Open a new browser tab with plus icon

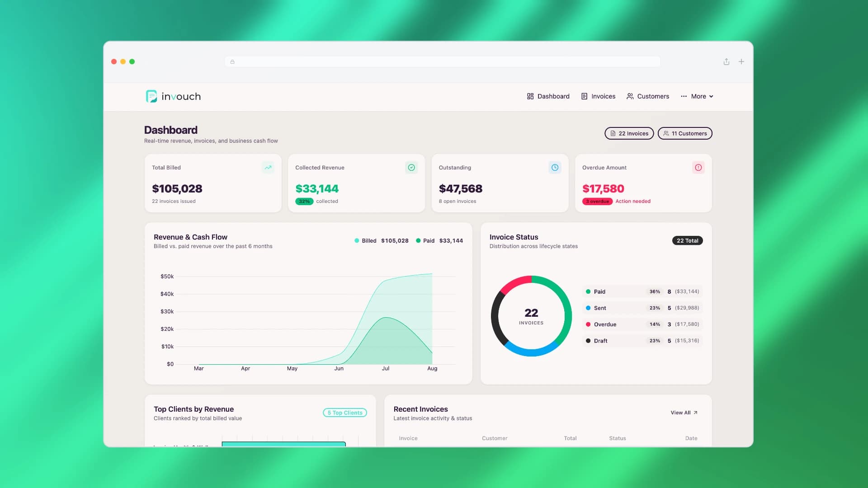click(x=741, y=61)
